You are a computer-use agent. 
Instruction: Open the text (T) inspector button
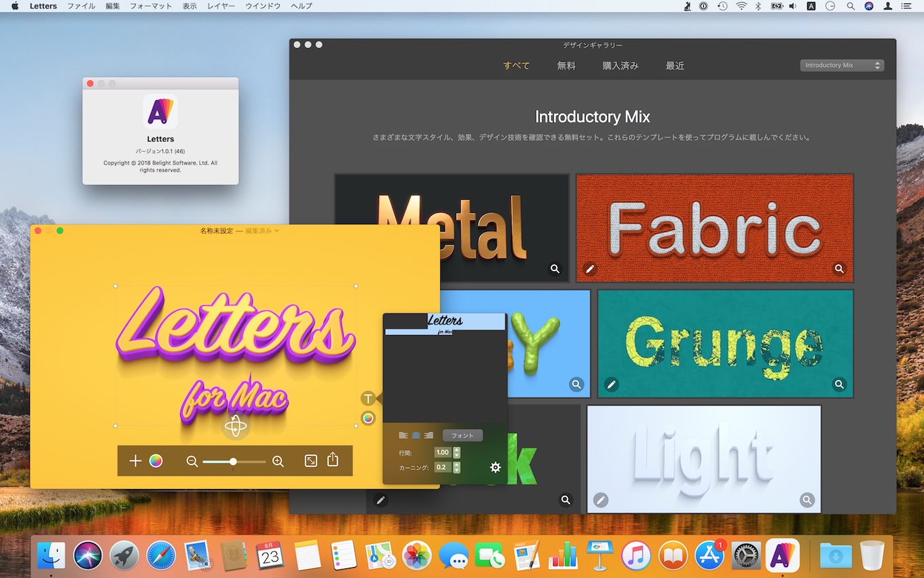click(x=368, y=399)
